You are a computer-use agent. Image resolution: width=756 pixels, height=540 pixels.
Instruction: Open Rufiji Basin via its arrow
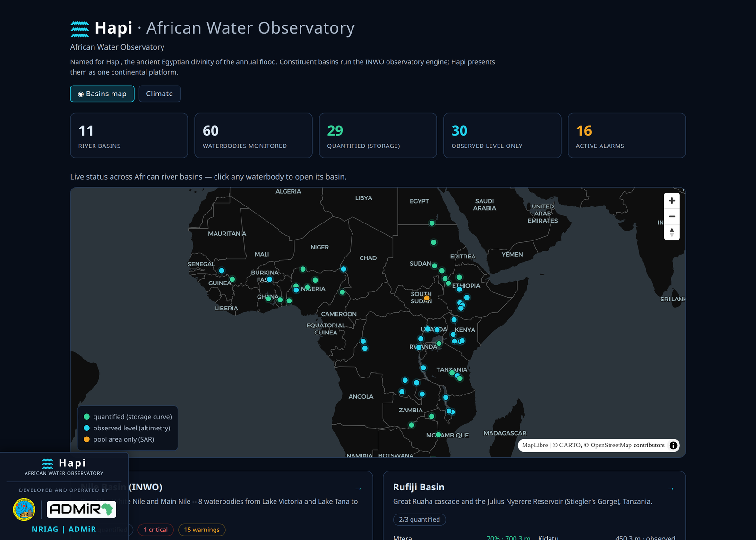click(x=670, y=488)
